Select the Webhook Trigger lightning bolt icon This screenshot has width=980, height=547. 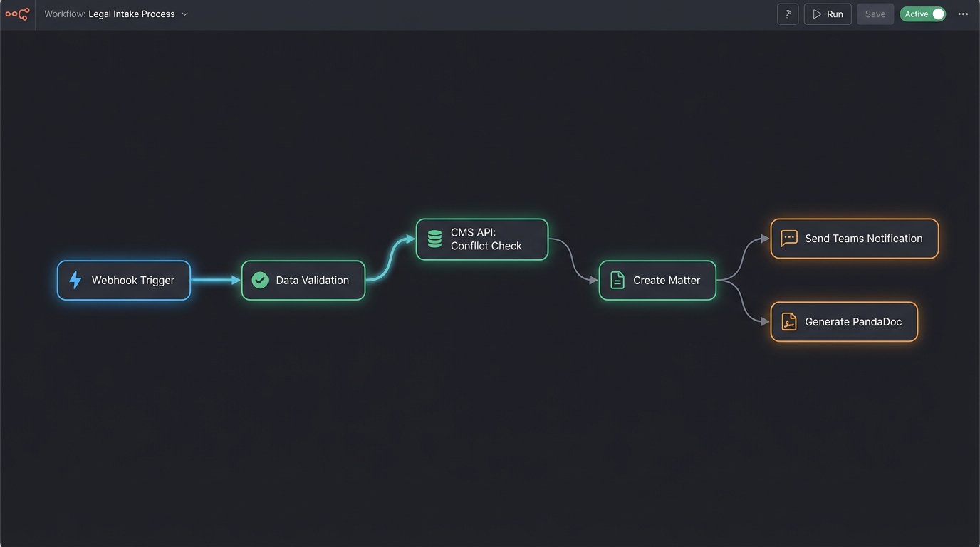(x=75, y=280)
